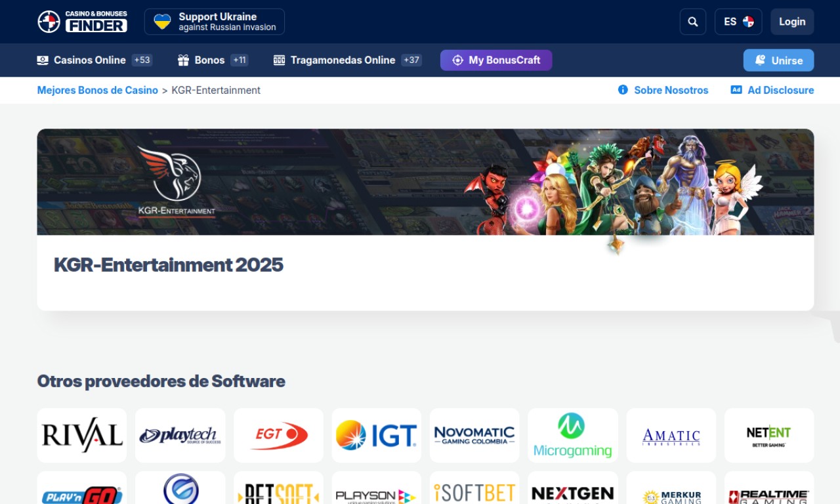840x504 pixels.
Task: Open the ES language selector
Action: (x=738, y=22)
